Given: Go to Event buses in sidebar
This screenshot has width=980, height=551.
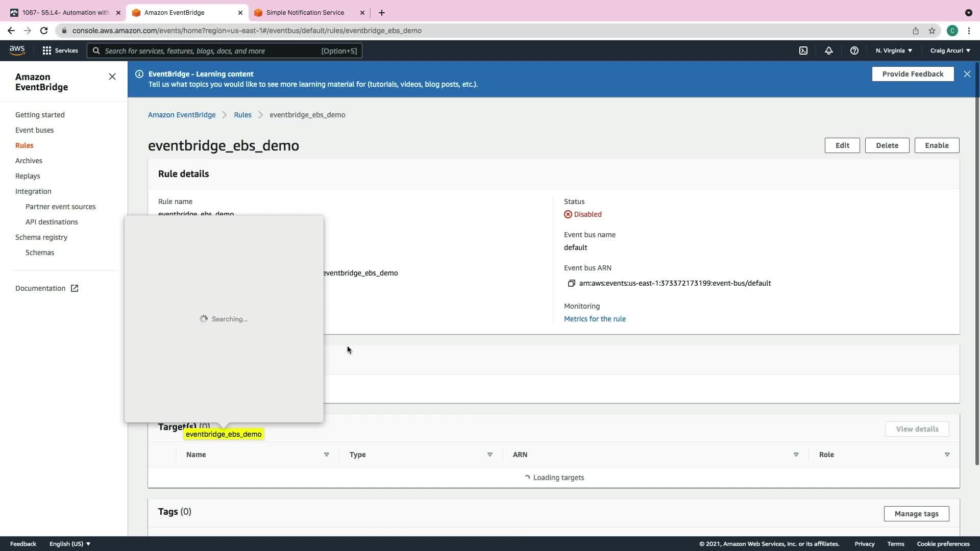Looking at the screenshot, I should coord(34,130).
